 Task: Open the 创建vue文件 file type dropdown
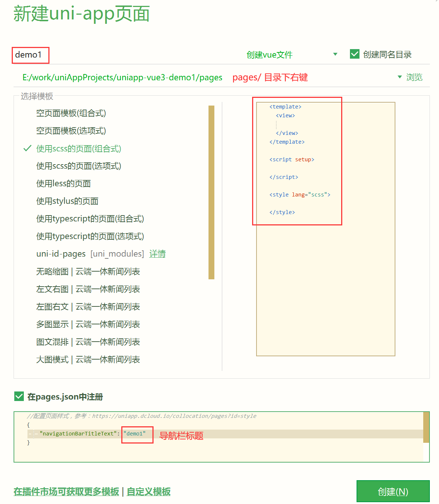point(269,55)
